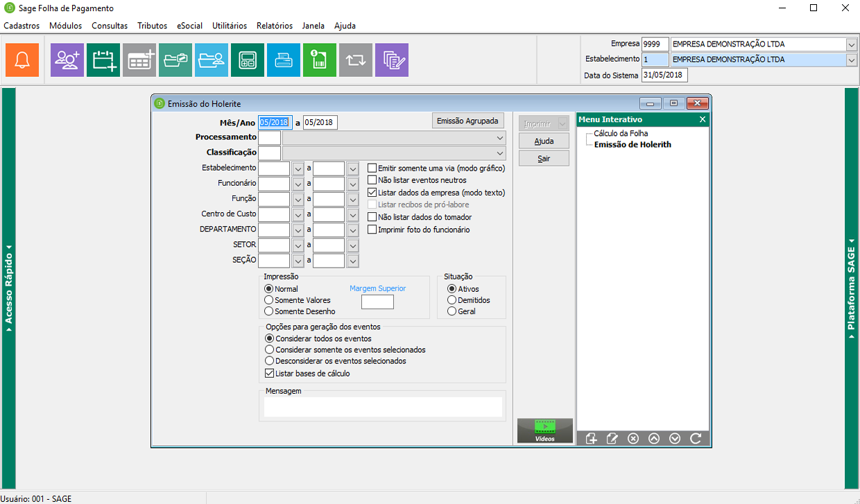Expand the Processamento dropdown
The image size is (860, 504).
click(500, 137)
